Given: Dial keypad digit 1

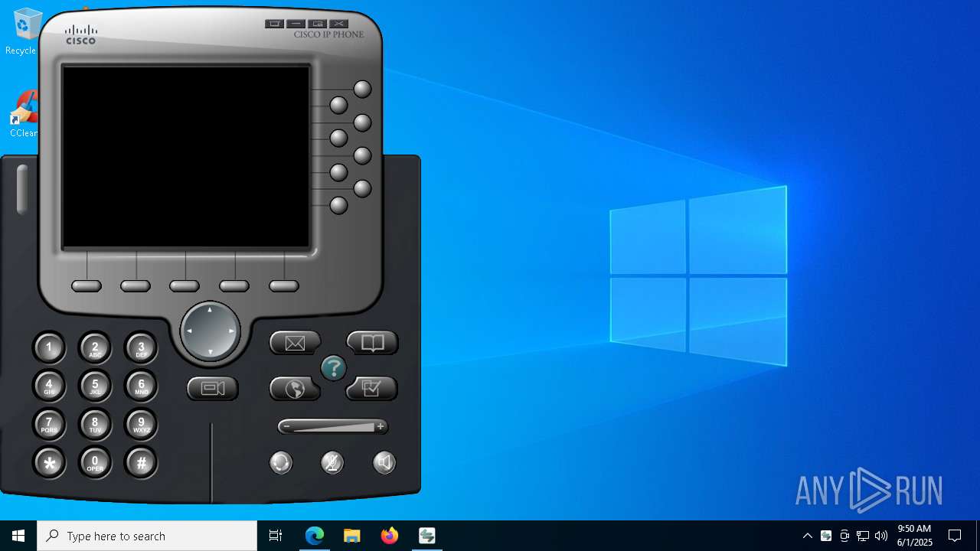Looking at the screenshot, I should point(49,348).
